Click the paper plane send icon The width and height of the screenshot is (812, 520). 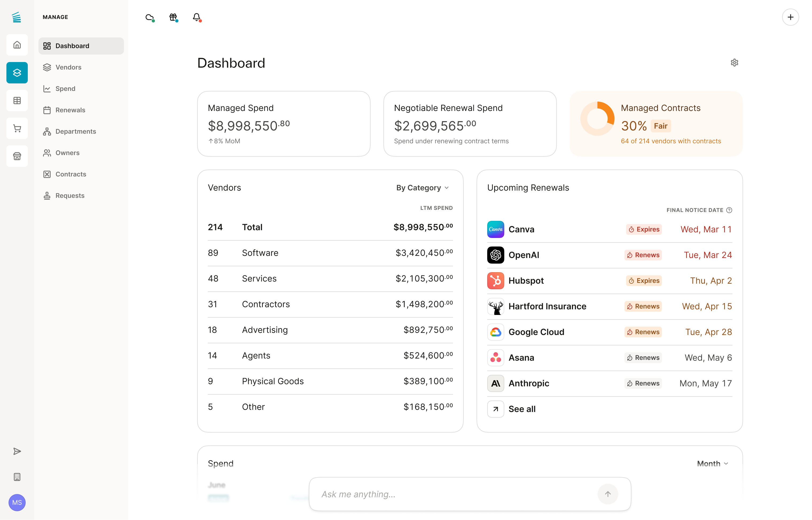(17, 452)
